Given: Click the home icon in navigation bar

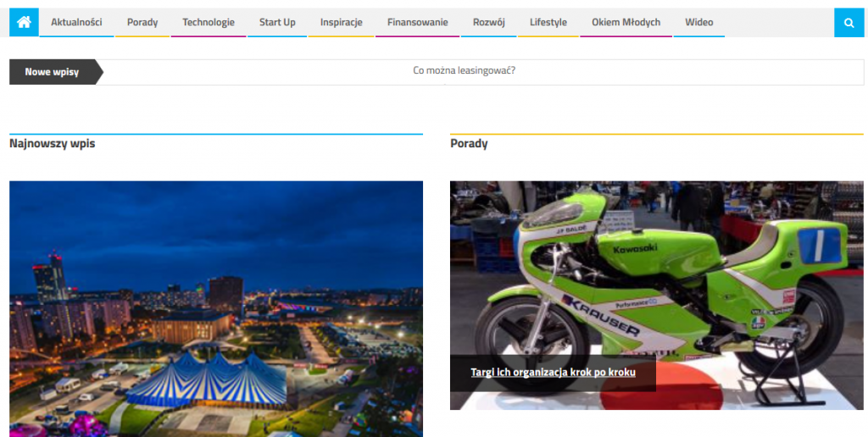Looking at the screenshot, I should tap(24, 23).
